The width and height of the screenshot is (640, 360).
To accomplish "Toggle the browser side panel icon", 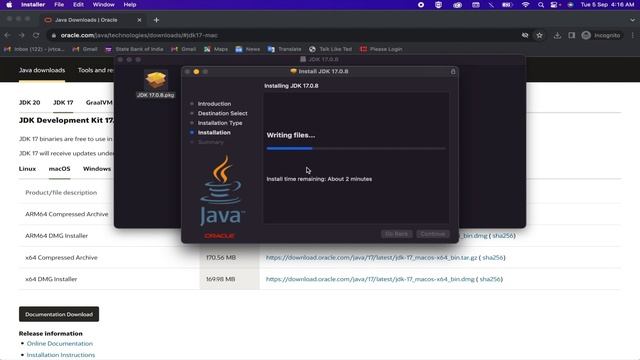I will coord(571,36).
